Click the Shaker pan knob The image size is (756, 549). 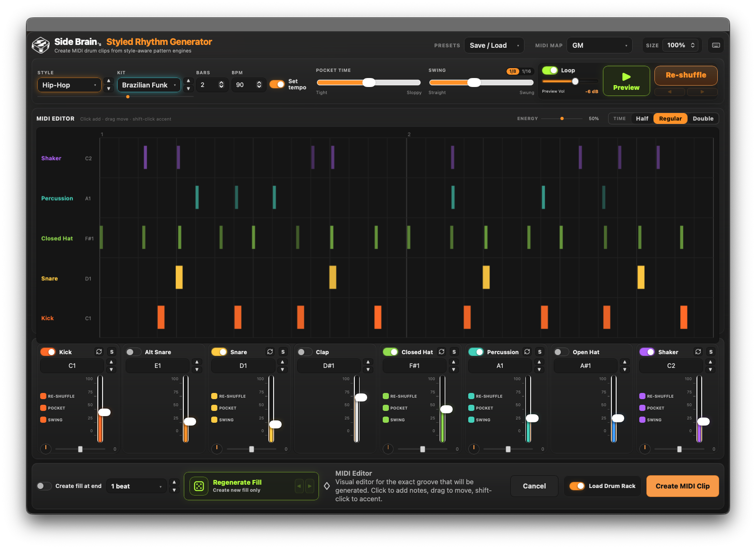click(x=645, y=449)
